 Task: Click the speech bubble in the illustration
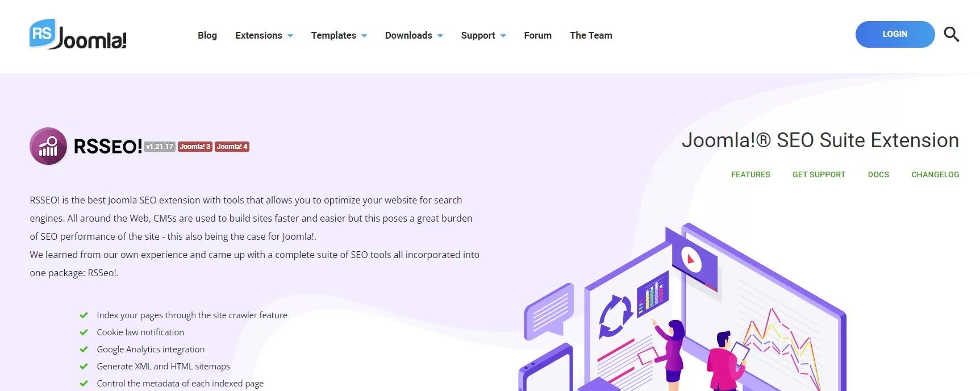[x=549, y=311]
